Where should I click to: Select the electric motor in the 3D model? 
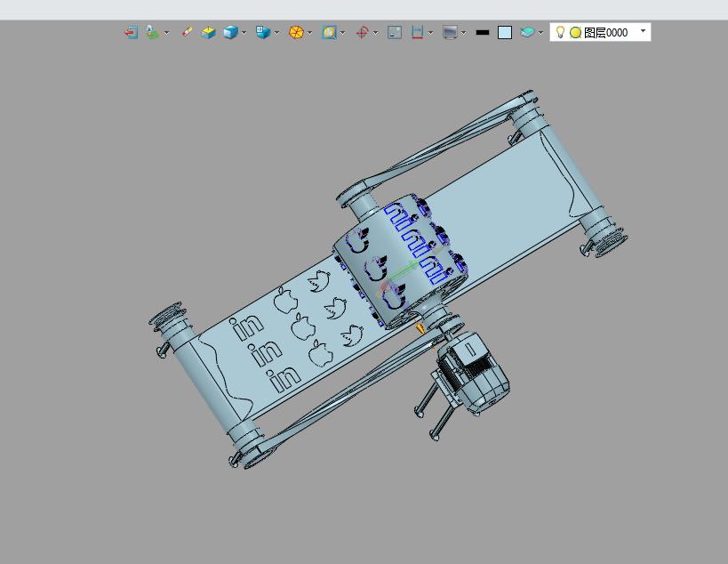[474, 374]
